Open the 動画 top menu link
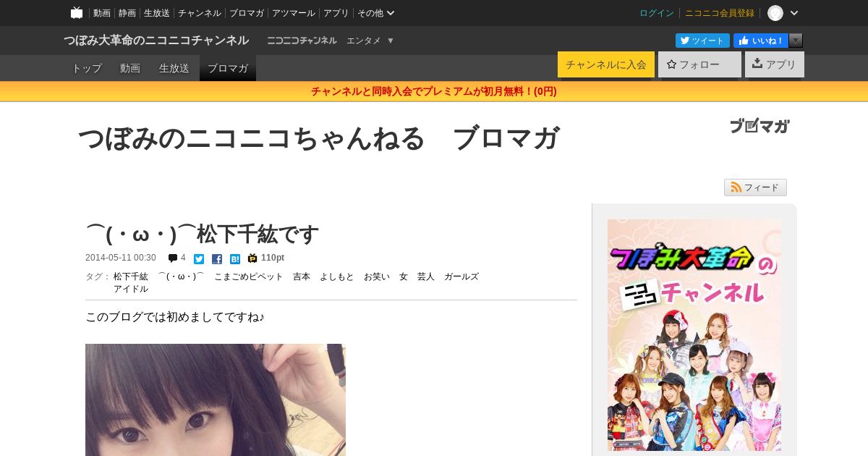This screenshot has width=868, height=456. (x=102, y=13)
